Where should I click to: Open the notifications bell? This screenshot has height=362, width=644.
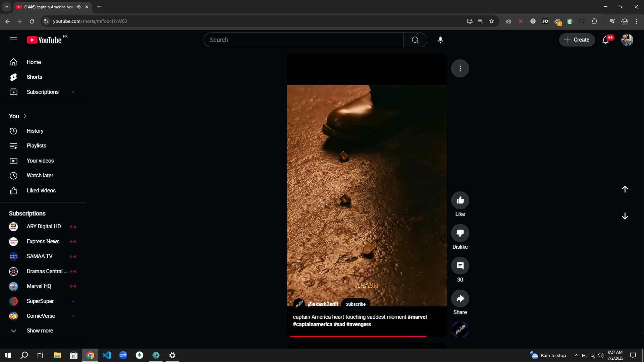[605, 40]
